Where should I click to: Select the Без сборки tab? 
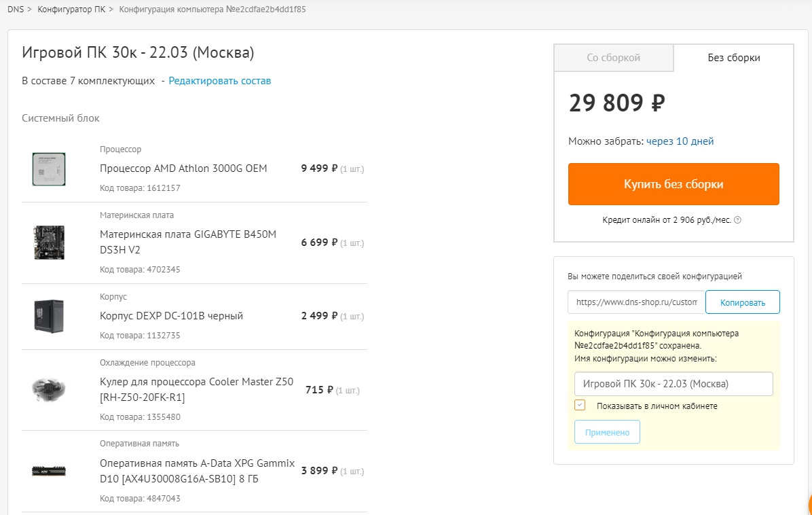(734, 58)
